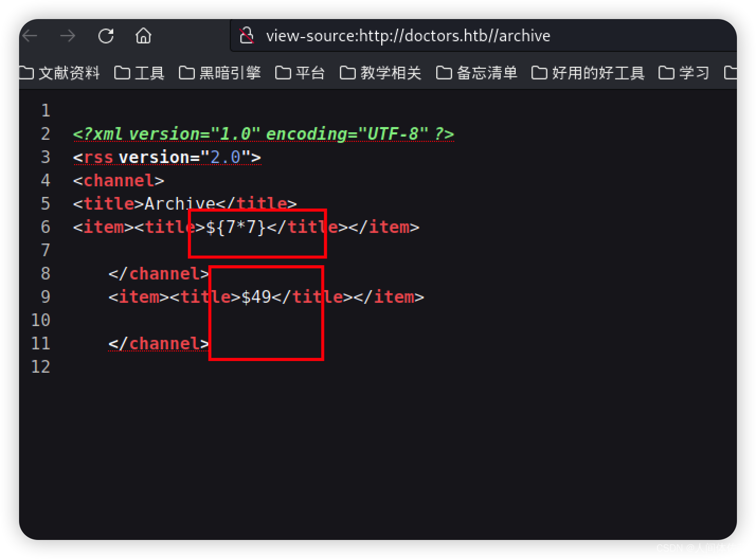This screenshot has height=559, width=756.
Task: Open the 黑暗引擎 bookmark folder
Action: tap(220, 73)
